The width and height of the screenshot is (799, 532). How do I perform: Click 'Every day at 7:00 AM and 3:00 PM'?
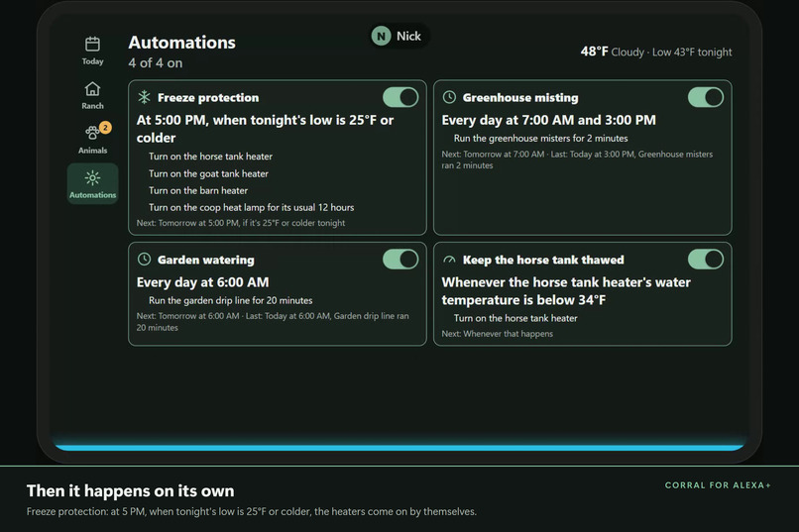point(549,120)
